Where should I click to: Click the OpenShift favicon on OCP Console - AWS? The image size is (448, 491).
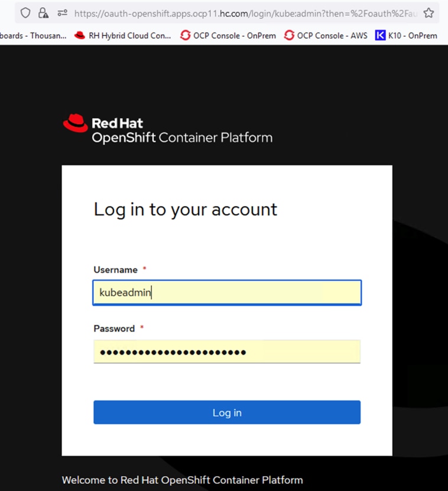tap(289, 35)
